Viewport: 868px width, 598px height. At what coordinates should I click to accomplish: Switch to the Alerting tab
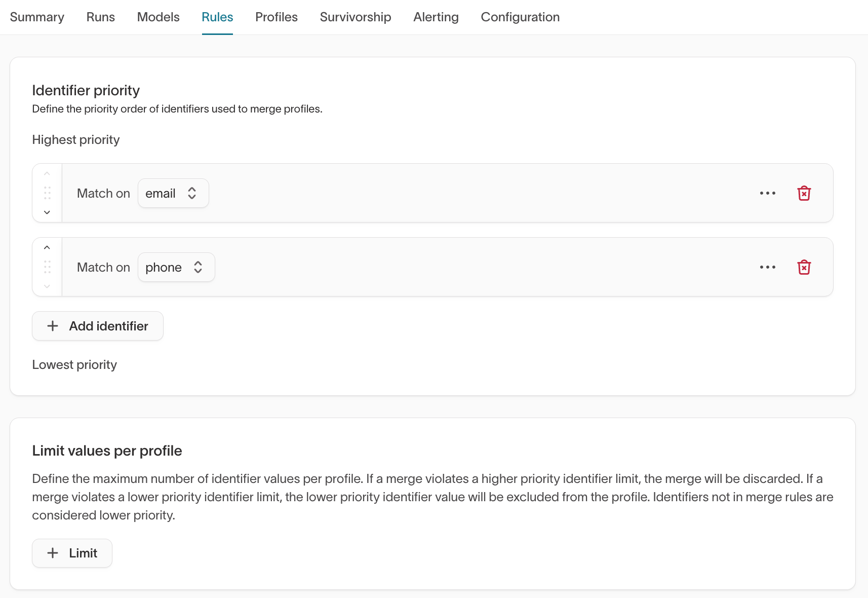coord(436,17)
